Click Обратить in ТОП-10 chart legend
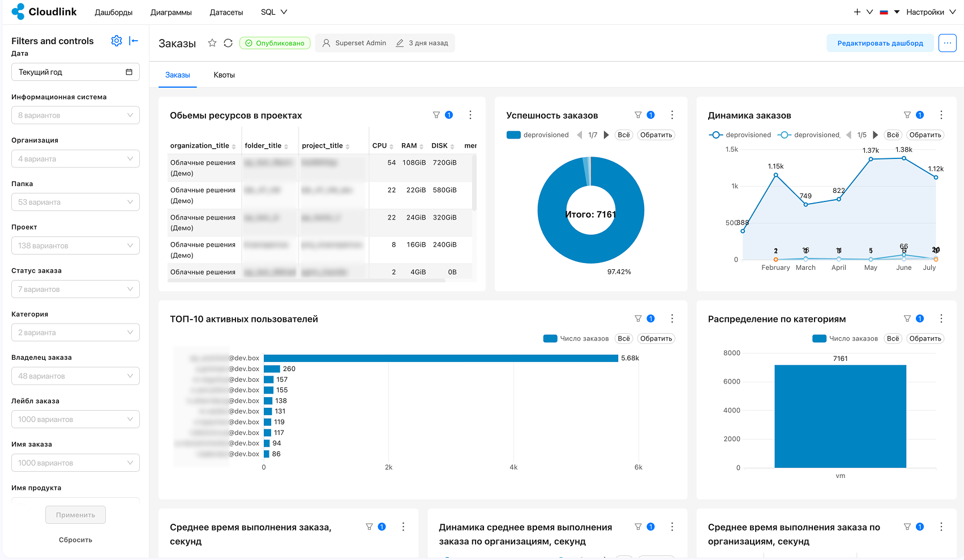964x560 pixels. (x=656, y=338)
